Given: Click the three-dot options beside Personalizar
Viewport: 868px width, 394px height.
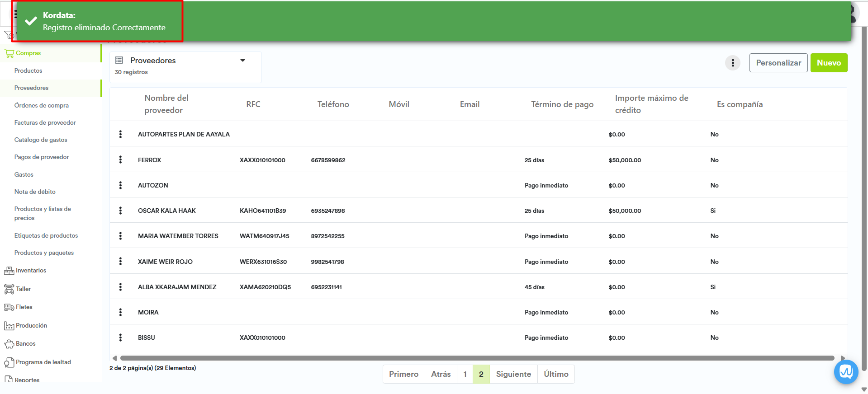Looking at the screenshot, I should click(732, 63).
